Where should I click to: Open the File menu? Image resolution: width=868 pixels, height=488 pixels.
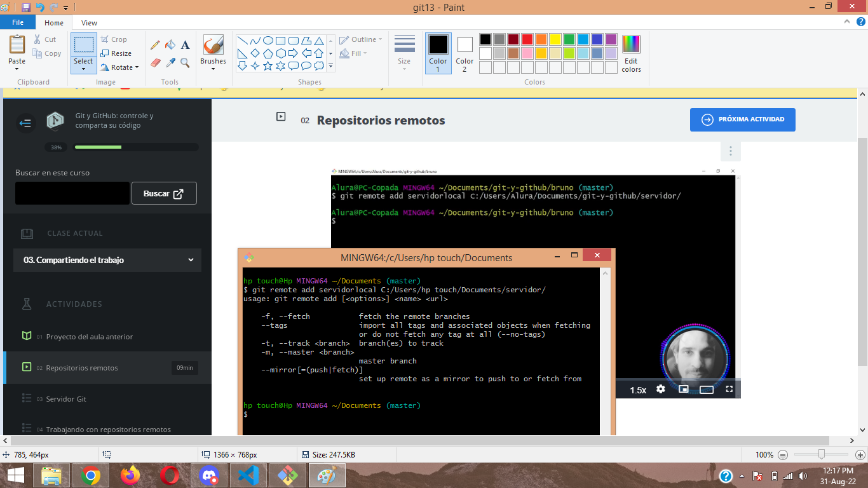[x=18, y=22]
